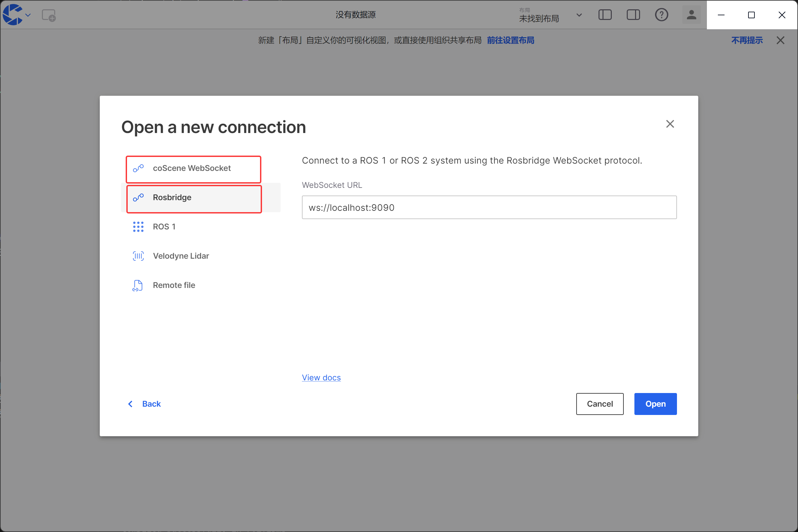Dismiss the layout tip banner
Screen dimensions: 798x532
click(x=780, y=40)
